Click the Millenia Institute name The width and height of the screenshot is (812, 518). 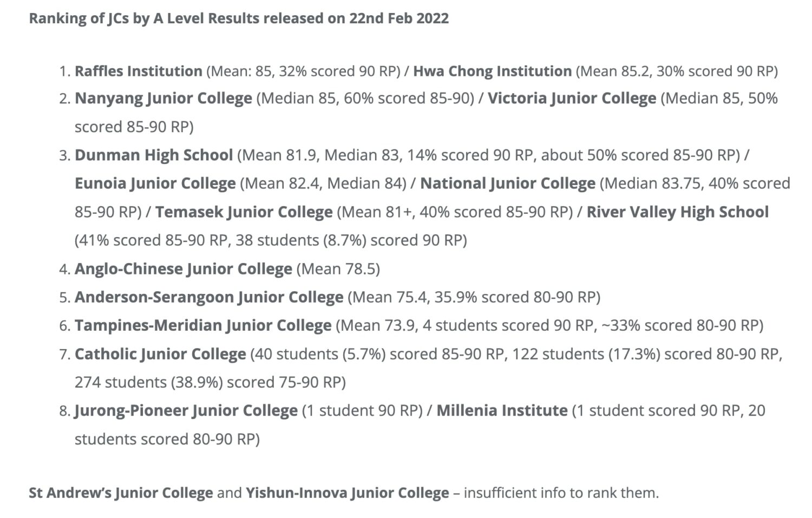[x=502, y=411]
